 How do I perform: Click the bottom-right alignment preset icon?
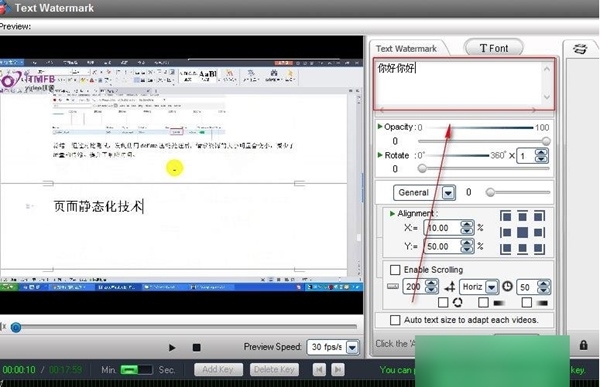point(539,249)
